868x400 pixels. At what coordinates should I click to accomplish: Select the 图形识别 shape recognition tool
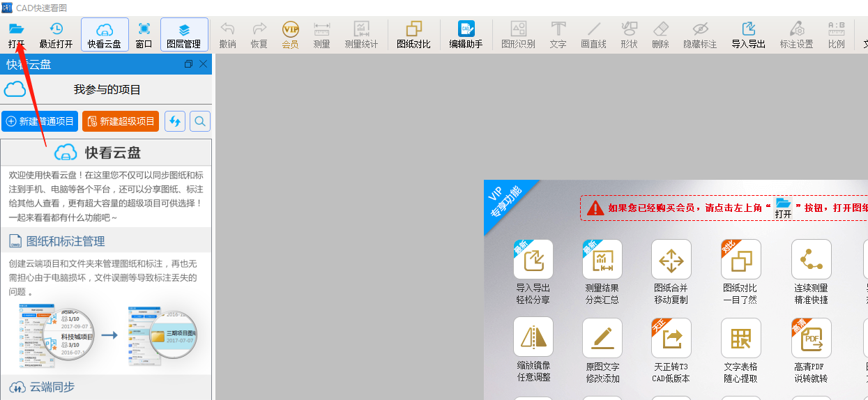pos(518,35)
